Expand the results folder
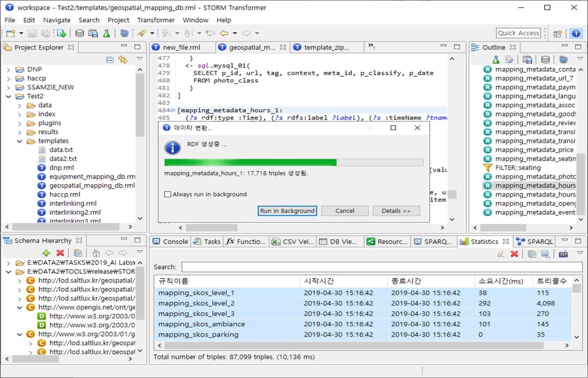Viewport: 588px width, 378px height. pyautogui.click(x=20, y=132)
